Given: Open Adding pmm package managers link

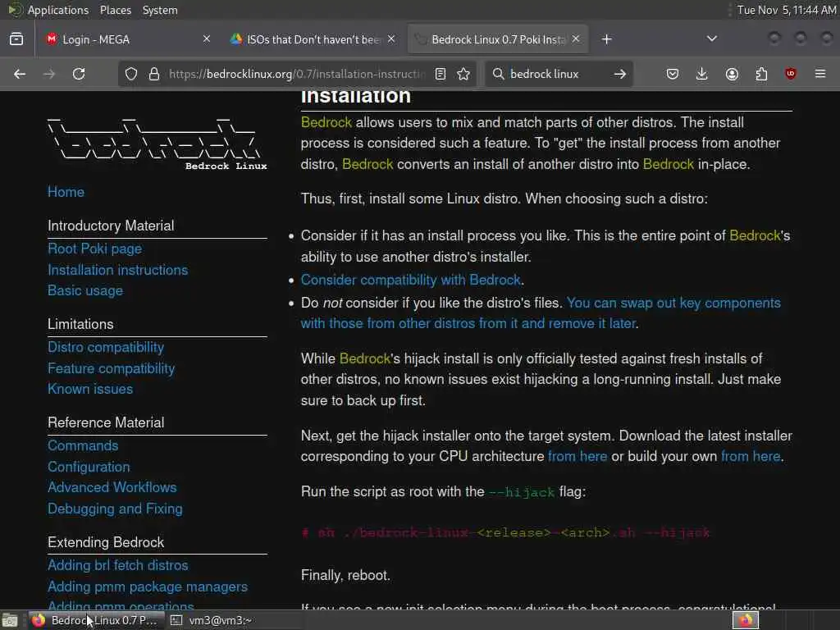Looking at the screenshot, I should 148,587.
